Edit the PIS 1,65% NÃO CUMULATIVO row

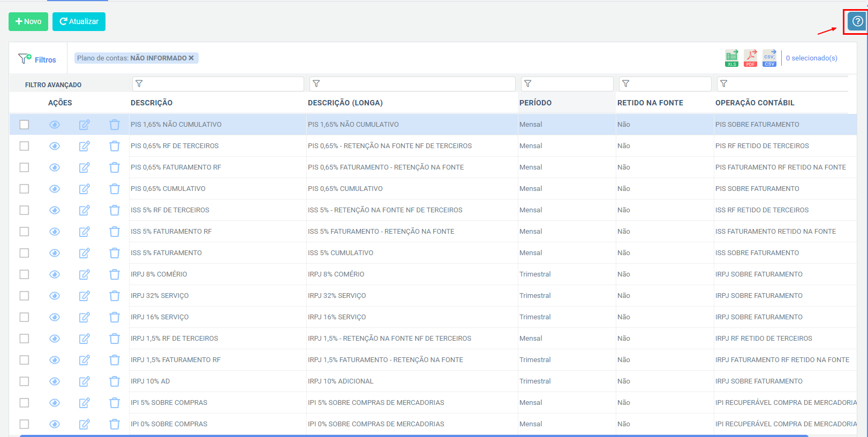click(85, 125)
